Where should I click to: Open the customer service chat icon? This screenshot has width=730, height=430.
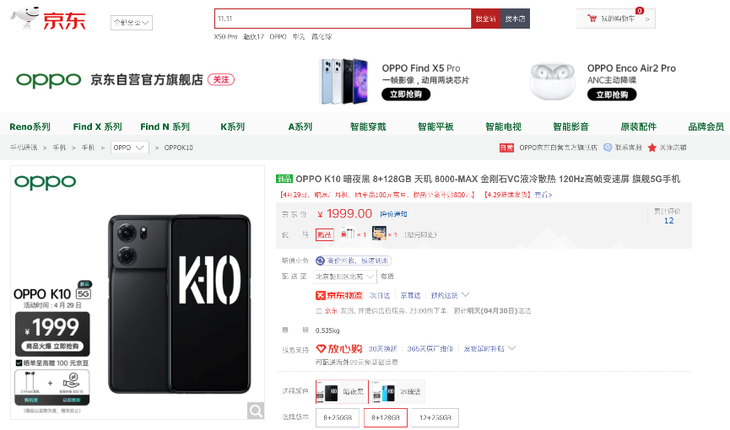607,148
